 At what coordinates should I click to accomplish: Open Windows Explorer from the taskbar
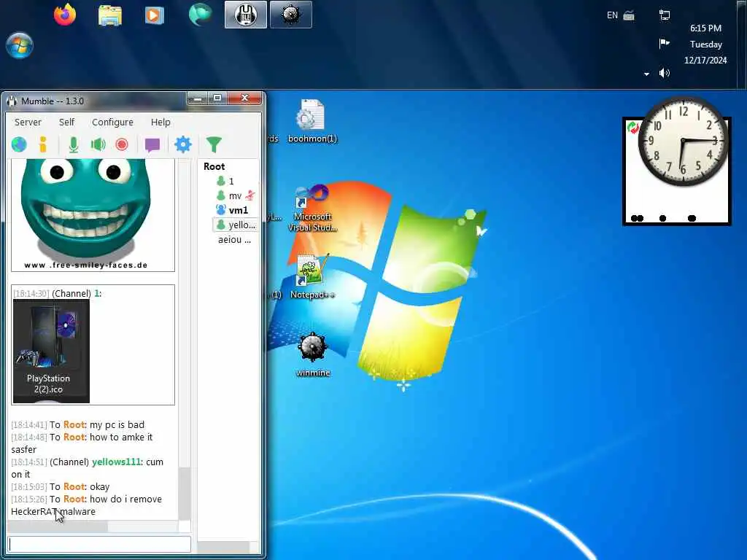tap(110, 15)
